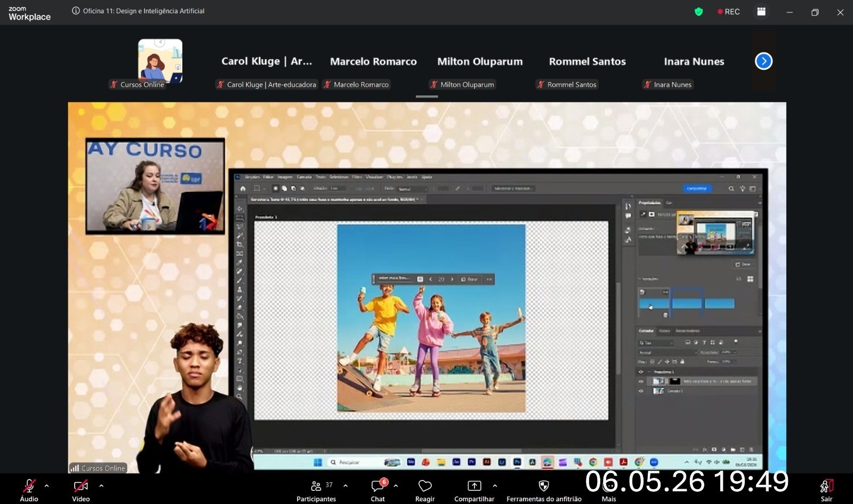Show more participants with blue arrow button
Screen dimensions: 853x504
point(763,61)
